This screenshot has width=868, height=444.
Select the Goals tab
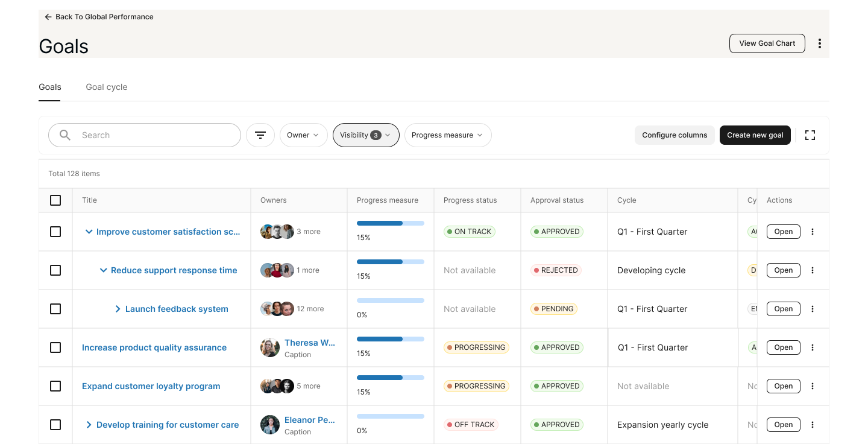pyautogui.click(x=49, y=87)
